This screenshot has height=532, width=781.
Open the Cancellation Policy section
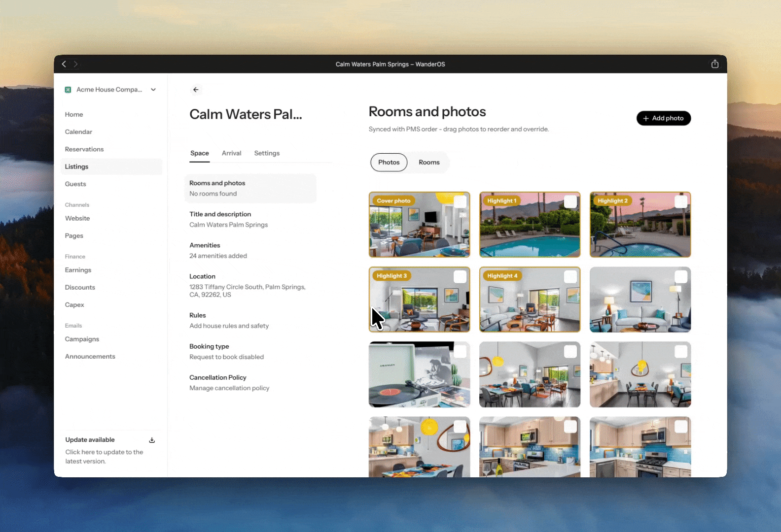tap(250, 383)
